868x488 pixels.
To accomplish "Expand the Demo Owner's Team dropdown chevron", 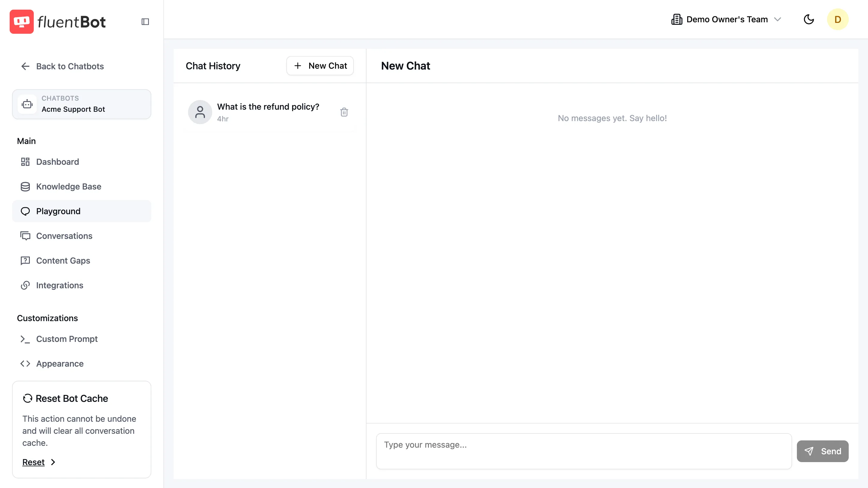I will click(x=778, y=20).
